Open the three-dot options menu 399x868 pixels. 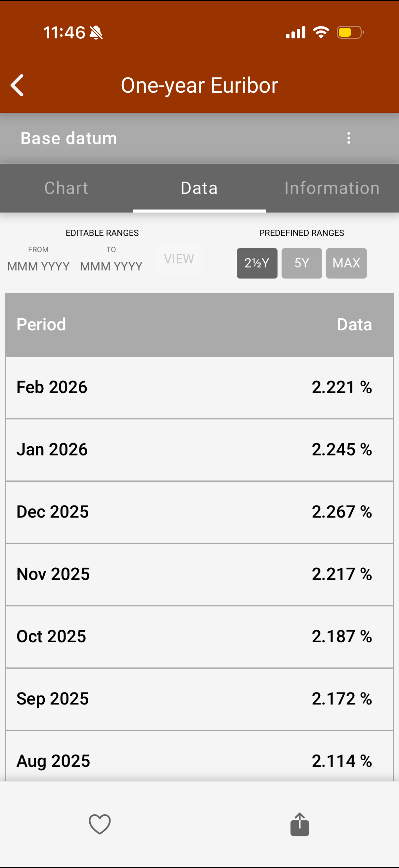[x=348, y=138]
